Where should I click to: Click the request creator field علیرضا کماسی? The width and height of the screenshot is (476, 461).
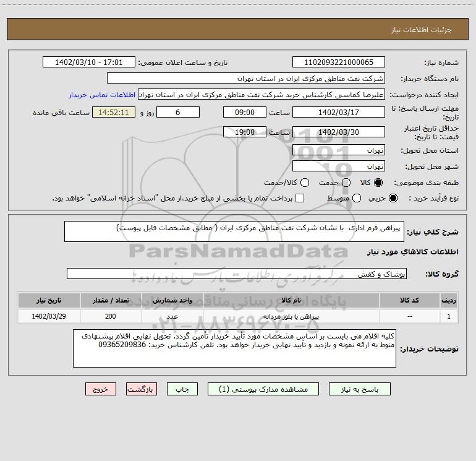[x=261, y=95]
